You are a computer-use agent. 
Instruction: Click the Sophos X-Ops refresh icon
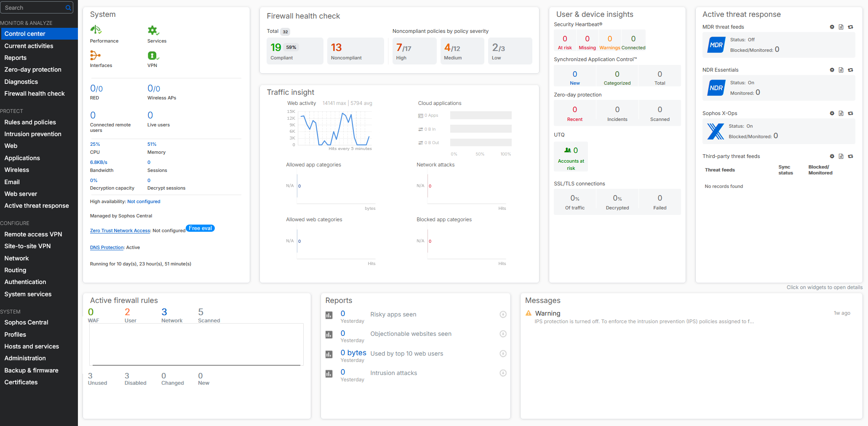(850, 113)
